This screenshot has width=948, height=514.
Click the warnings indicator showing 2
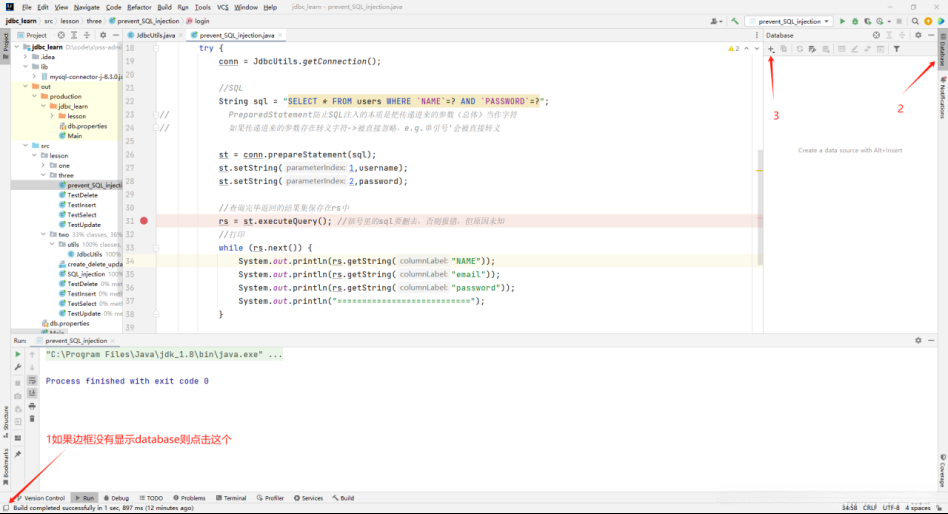pos(733,48)
